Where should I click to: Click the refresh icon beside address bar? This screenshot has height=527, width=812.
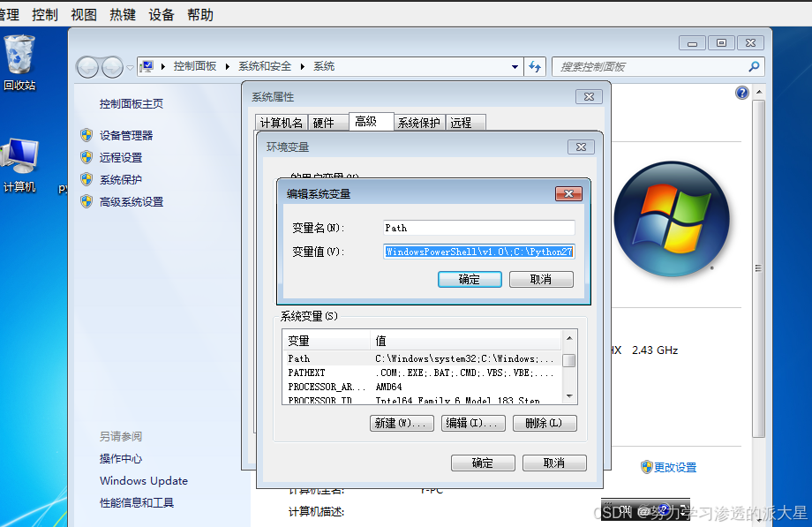(535, 66)
